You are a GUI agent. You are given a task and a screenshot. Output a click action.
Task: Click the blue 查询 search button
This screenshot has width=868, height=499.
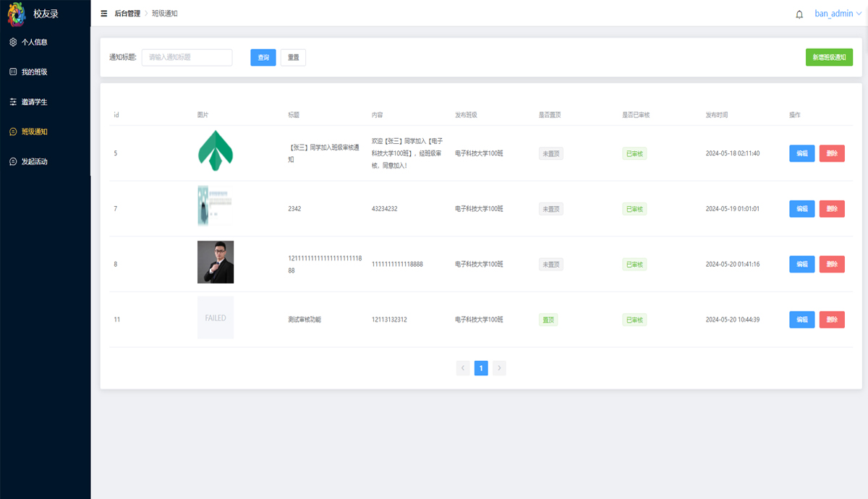pos(263,57)
